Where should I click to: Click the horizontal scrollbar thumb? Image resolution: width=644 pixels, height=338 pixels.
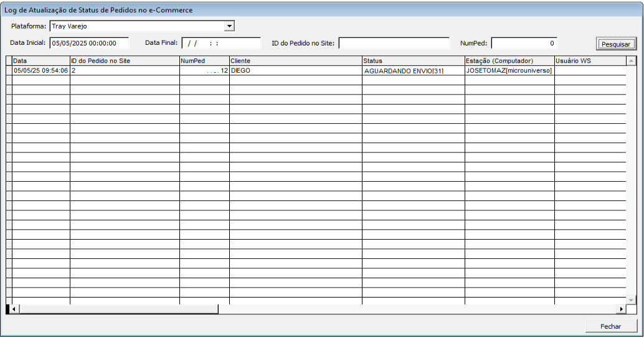pos(118,309)
